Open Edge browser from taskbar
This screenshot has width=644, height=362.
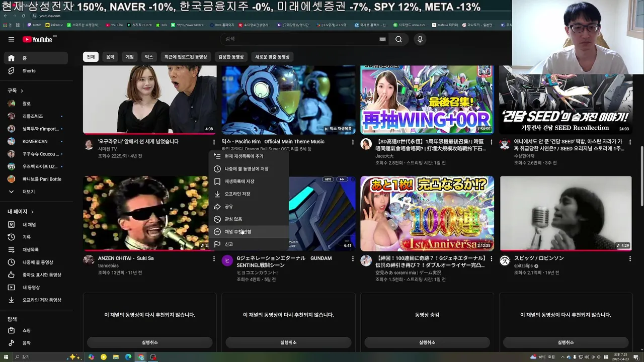click(128, 357)
